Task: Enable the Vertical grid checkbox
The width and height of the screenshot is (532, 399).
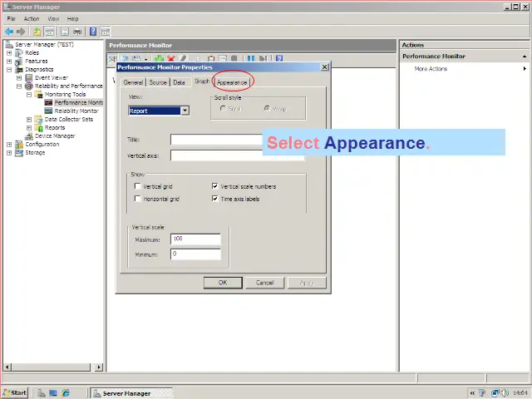Action: pyautogui.click(x=137, y=186)
